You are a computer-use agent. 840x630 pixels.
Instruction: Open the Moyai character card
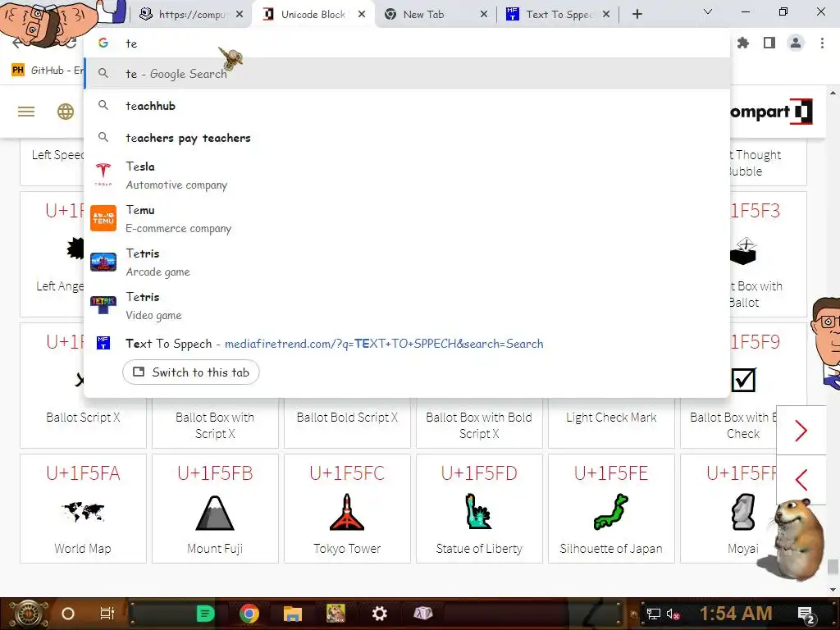point(743,509)
